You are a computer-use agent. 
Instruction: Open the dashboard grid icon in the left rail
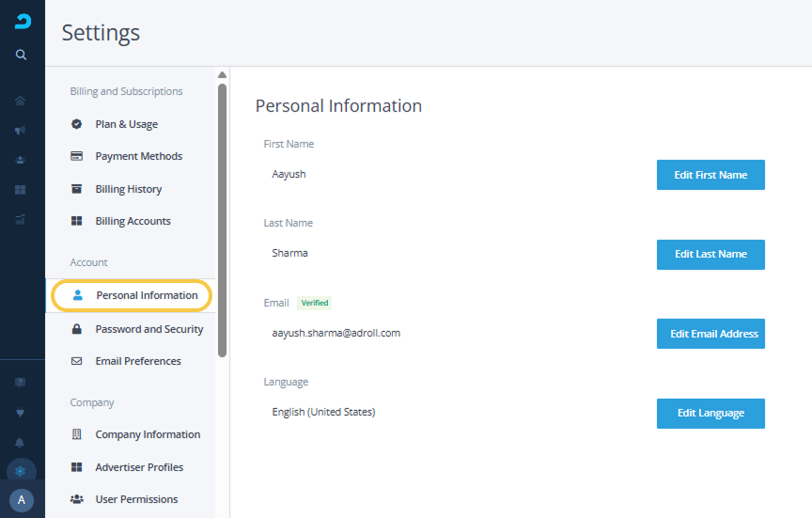point(21,190)
